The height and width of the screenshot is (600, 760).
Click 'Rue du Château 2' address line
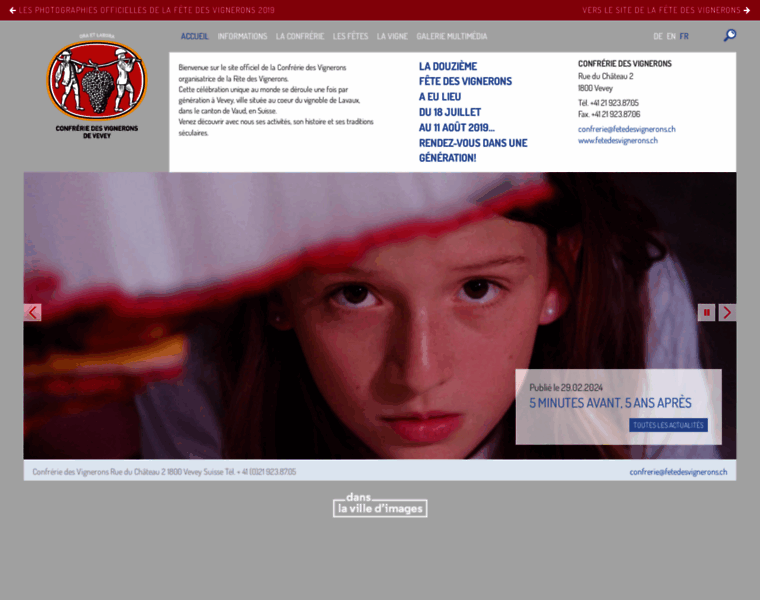[605, 76]
